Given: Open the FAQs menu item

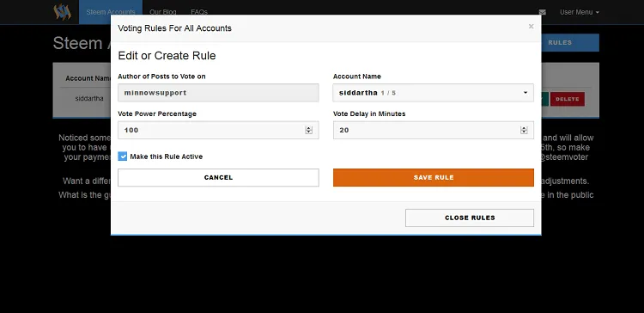Looking at the screenshot, I should 199,12.
